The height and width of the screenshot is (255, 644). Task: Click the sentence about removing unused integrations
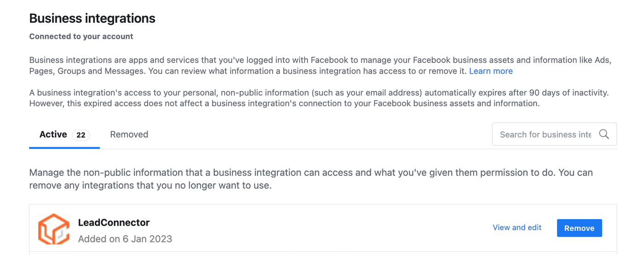tap(150, 186)
